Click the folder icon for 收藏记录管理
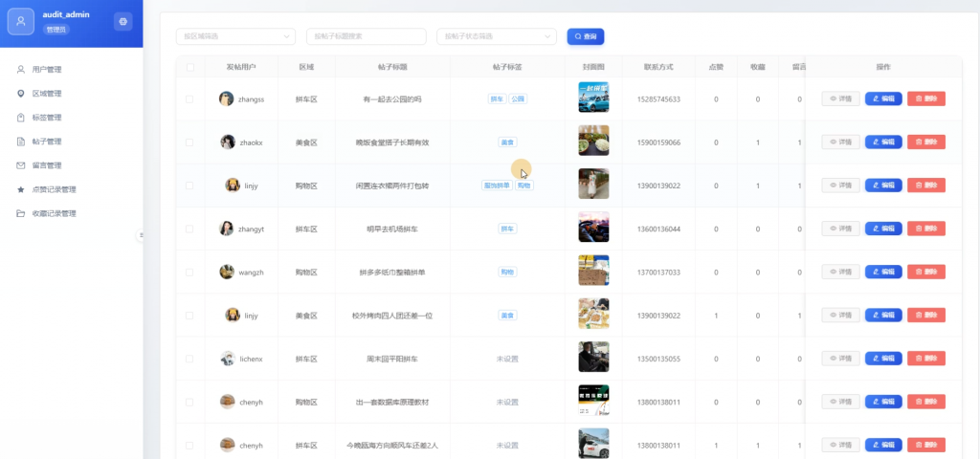 click(x=21, y=213)
